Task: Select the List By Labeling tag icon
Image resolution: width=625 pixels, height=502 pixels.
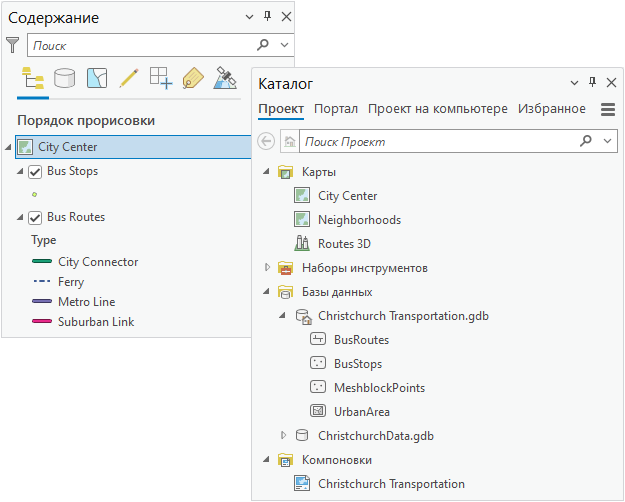Action: pyautogui.click(x=193, y=78)
